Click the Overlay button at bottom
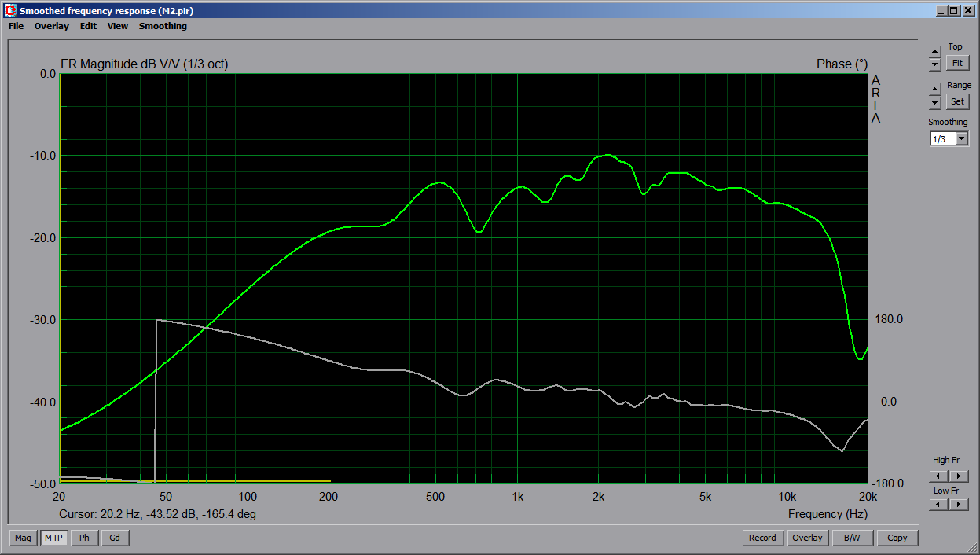 click(807, 538)
